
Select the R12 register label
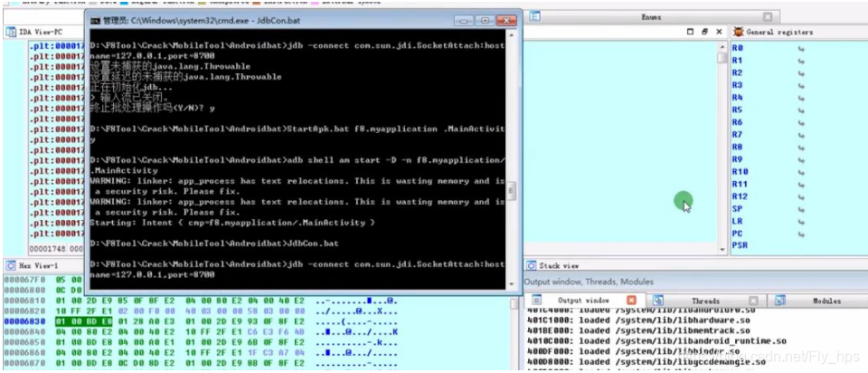(740, 196)
